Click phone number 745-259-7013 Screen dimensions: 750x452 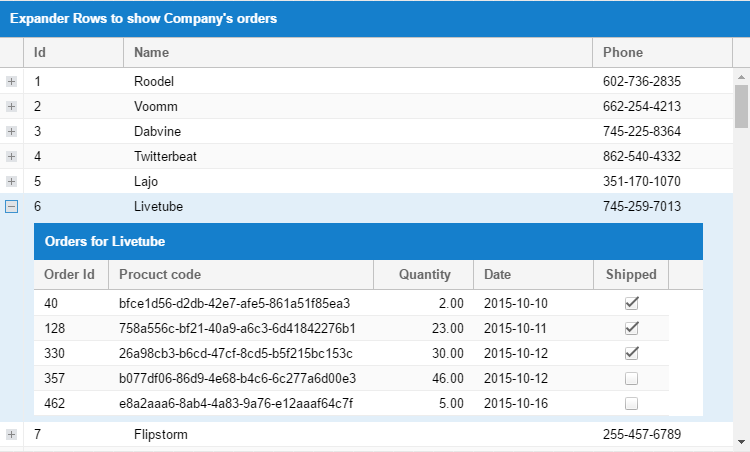coord(641,206)
